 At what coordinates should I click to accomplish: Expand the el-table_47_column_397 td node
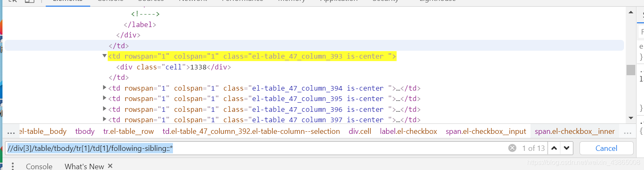point(105,120)
